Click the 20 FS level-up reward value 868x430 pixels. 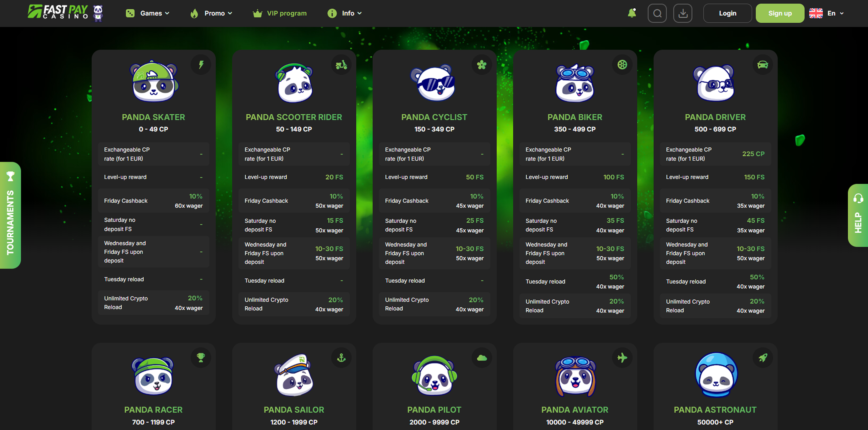(334, 177)
